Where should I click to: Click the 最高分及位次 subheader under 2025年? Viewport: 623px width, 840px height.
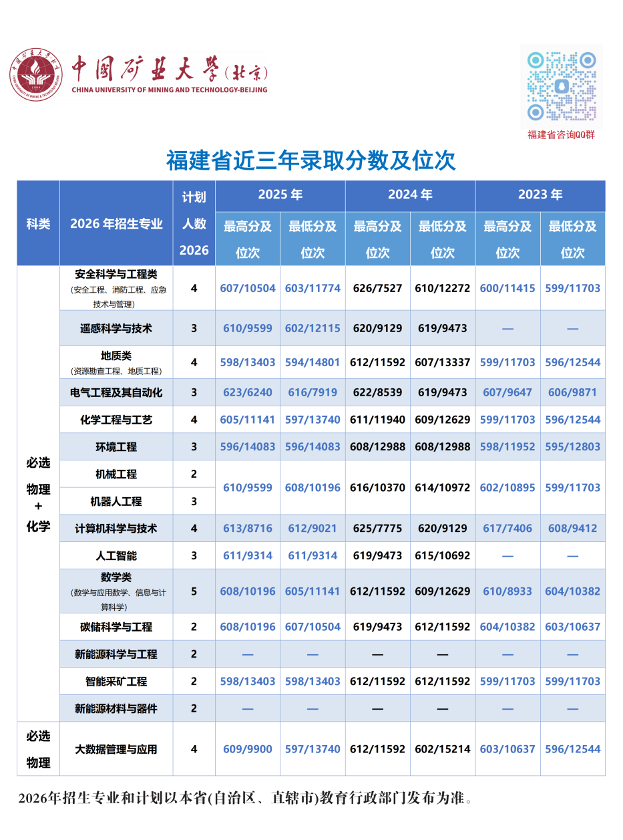(x=248, y=239)
